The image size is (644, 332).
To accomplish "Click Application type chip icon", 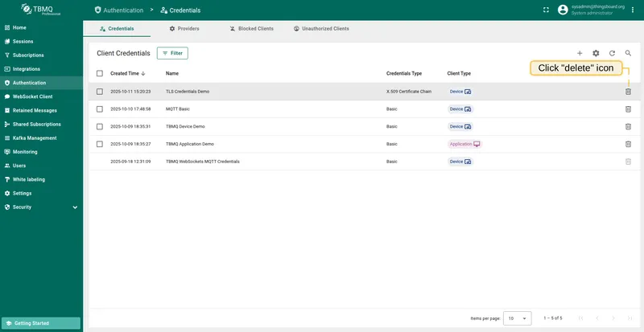I will [x=477, y=144].
